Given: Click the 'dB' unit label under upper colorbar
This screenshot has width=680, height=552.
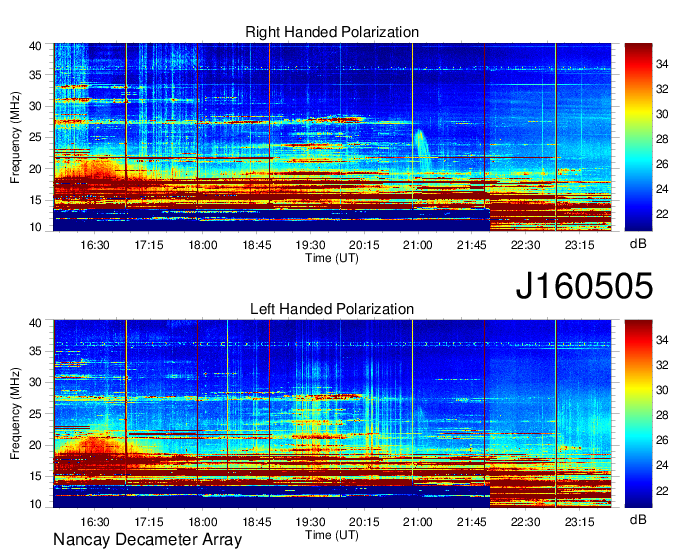Looking at the screenshot, I should tap(638, 244).
